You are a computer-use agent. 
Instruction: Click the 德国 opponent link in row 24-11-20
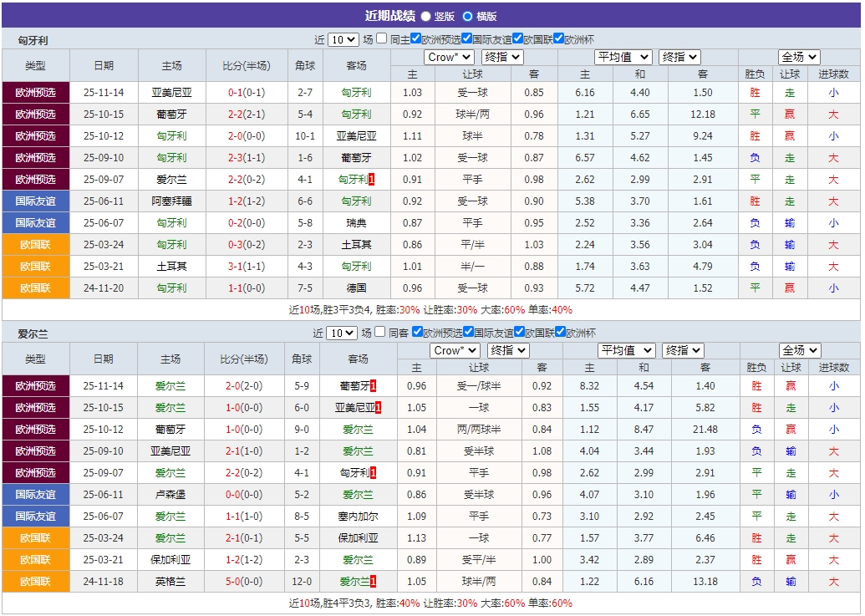pos(358,288)
